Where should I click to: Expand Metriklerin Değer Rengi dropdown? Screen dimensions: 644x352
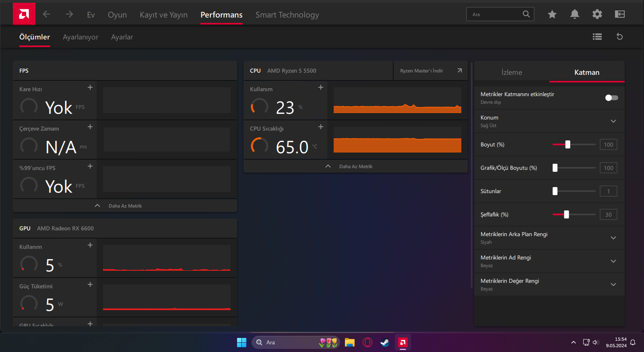point(613,284)
